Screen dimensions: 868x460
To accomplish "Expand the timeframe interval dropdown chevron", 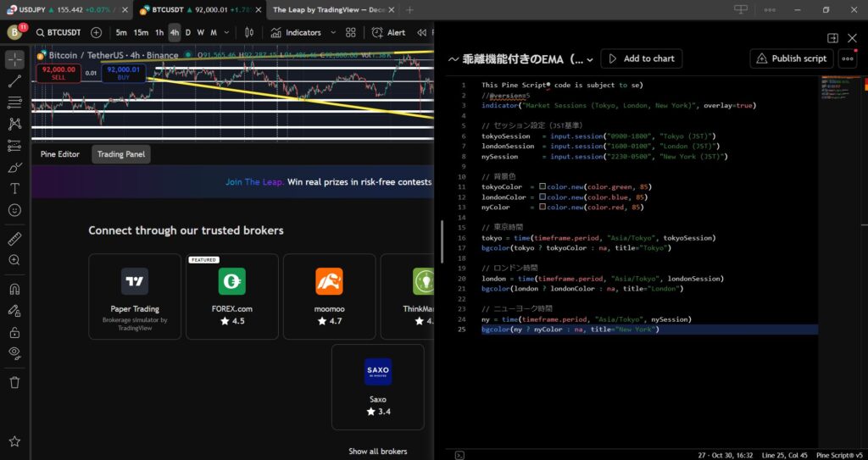I will (x=228, y=32).
